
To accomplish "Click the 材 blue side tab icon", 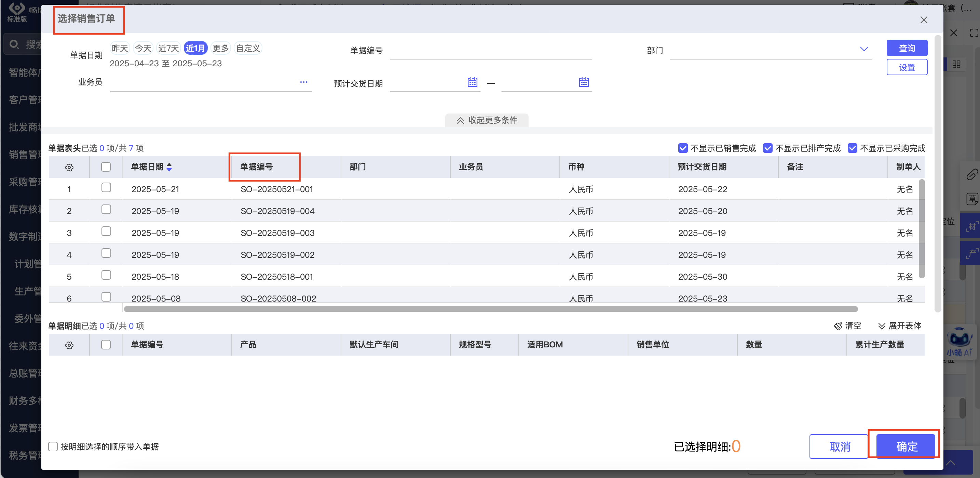I will tap(971, 226).
